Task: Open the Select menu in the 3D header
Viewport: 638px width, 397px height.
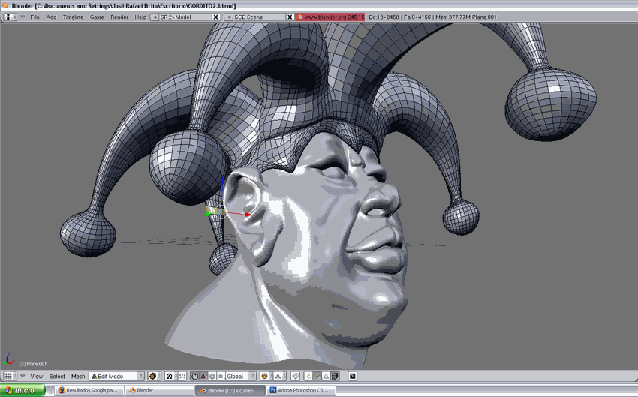Action: pos(57,376)
